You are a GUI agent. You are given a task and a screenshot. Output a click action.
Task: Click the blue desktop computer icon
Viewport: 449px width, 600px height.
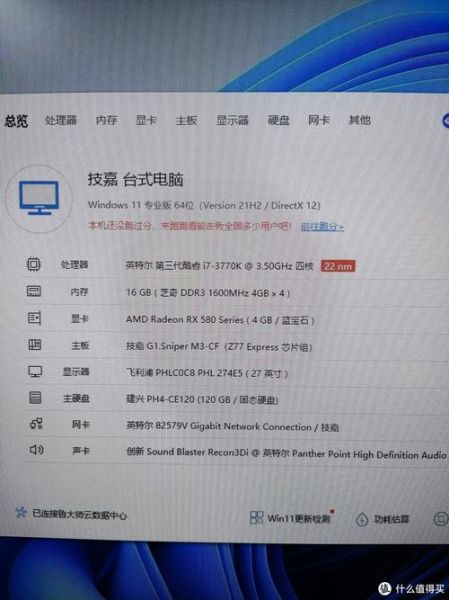pos(39,198)
